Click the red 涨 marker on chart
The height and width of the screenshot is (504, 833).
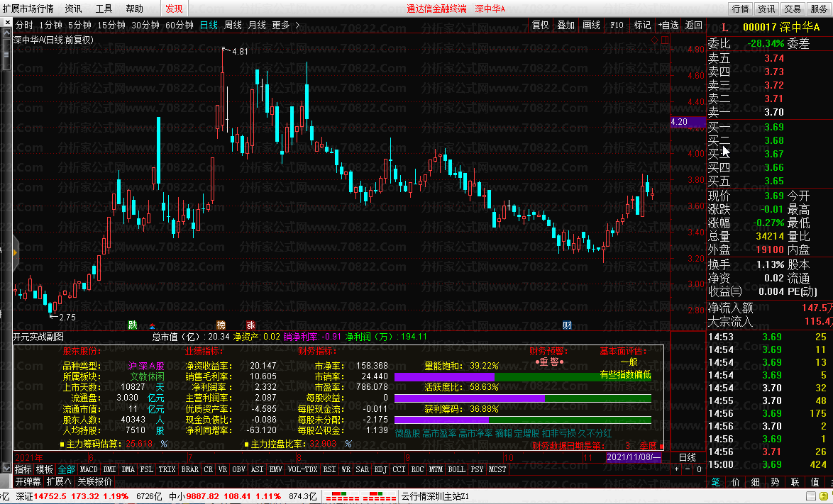point(250,325)
